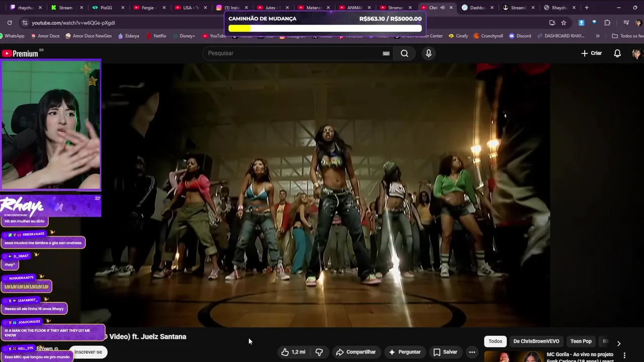Image resolution: width=644 pixels, height=362 pixels.
Task: Open site information icon beside URL
Action: pos(25,23)
